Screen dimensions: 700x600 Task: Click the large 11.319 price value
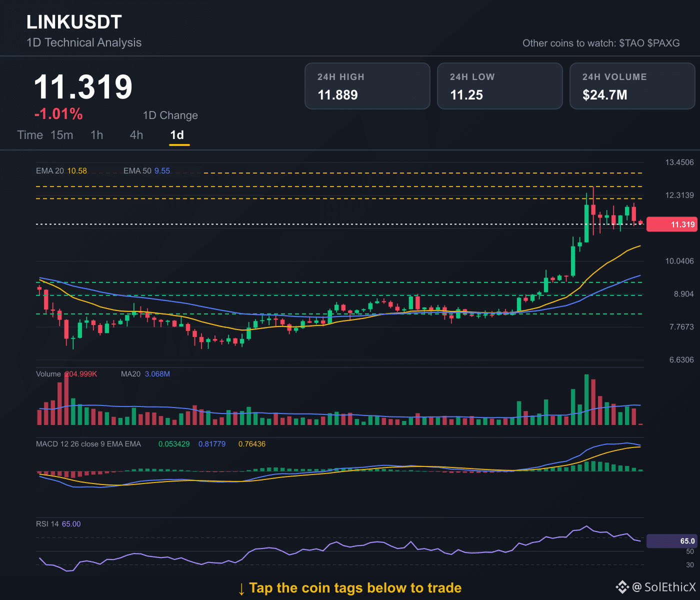coord(83,87)
